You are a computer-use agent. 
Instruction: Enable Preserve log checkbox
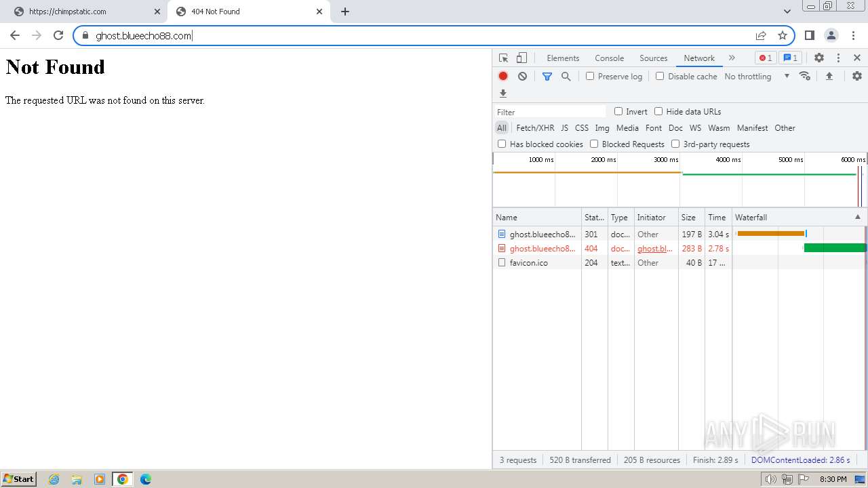pyautogui.click(x=590, y=76)
